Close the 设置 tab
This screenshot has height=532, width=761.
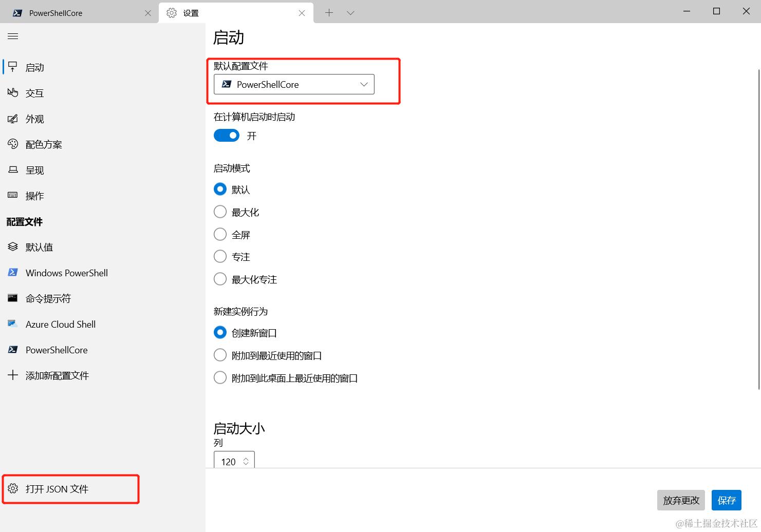click(x=302, y=13)
